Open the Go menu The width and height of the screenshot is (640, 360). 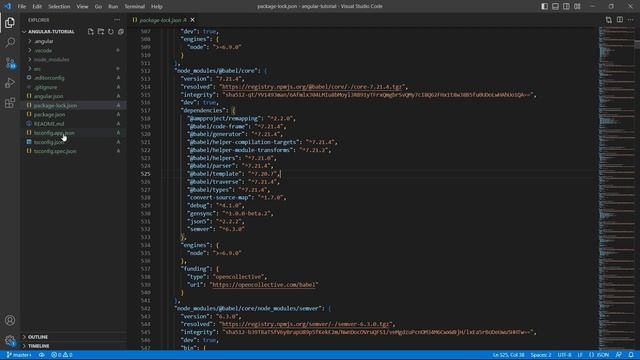tap(98, 6)
